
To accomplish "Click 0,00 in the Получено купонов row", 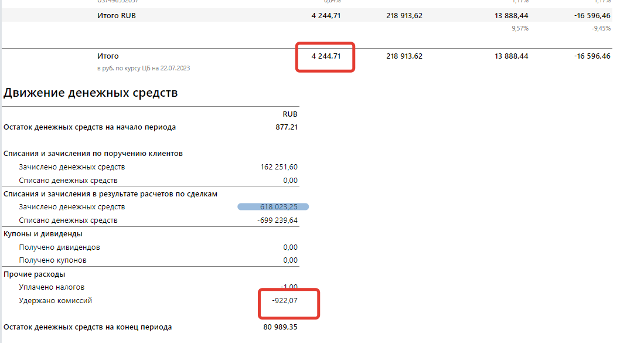I will click(x=291, y=260).
